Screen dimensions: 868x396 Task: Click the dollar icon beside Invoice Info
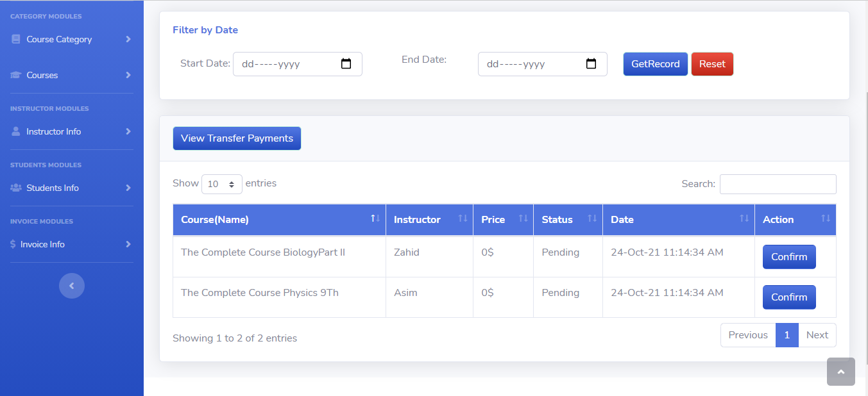pos(13,244)
